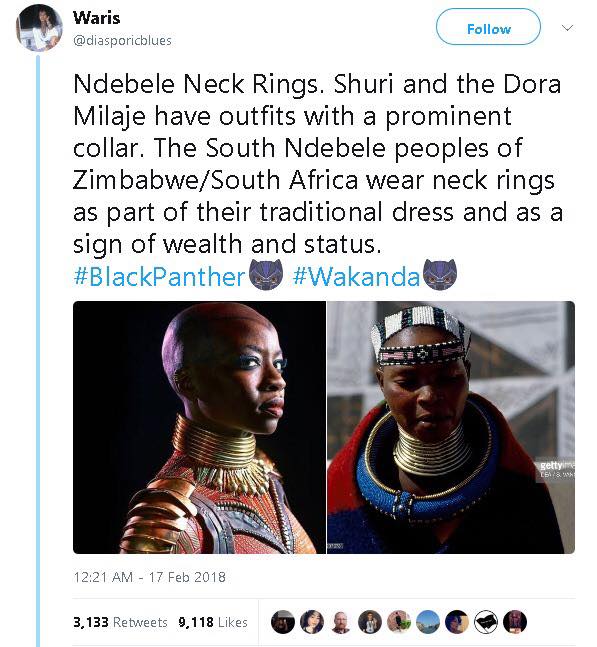Screen dimensions: 597x647
Task: Open the tweet timestamp 17 Feb 2018
Action: tap(149, 576)
